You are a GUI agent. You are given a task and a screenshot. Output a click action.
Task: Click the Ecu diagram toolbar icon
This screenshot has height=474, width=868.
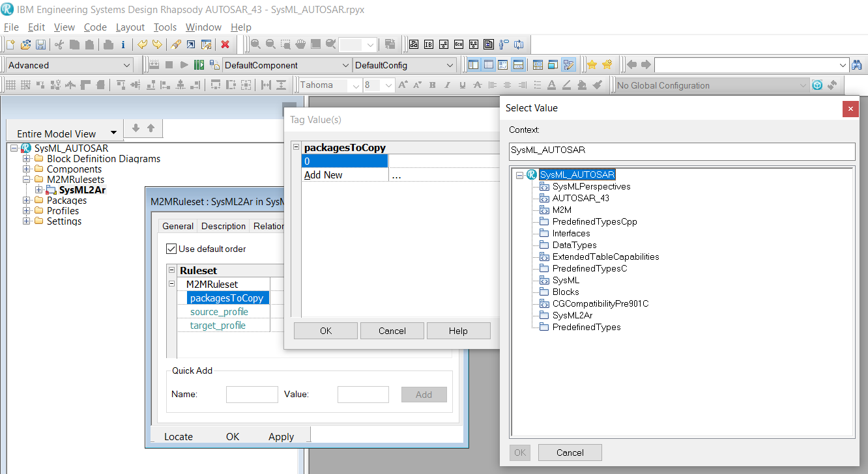point(459,44)
